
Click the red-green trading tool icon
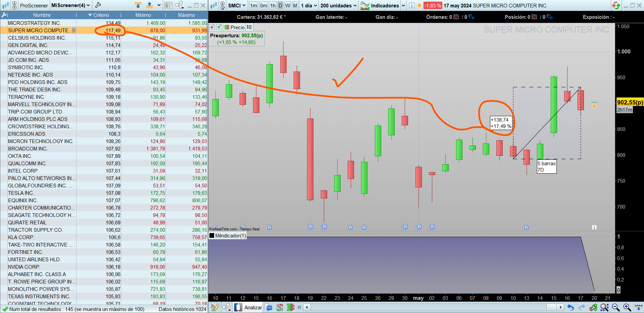[593, 307]
